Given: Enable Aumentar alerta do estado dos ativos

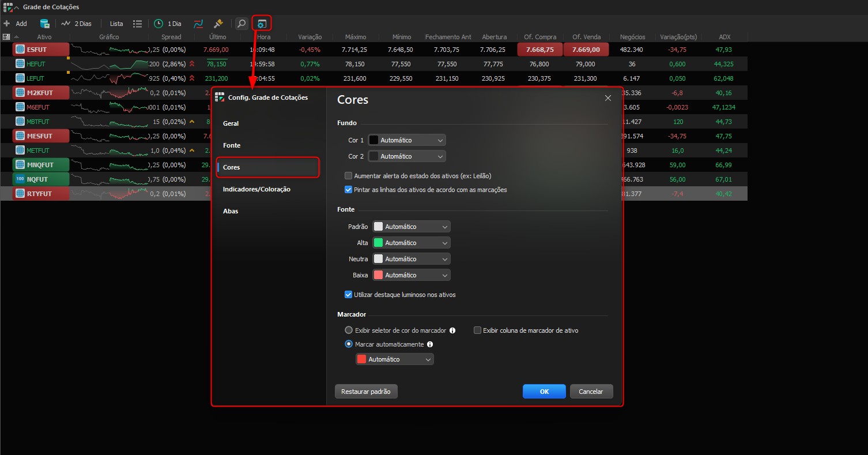Looking at the screenshot, I should pyautogui.click(x=348, y=176).
